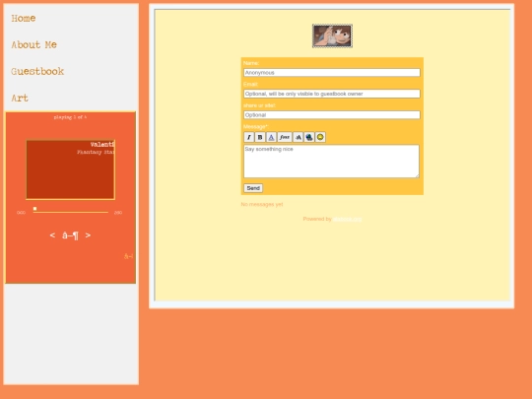The image size is (532, 399).
Task: Click the 'No messages yet' text
Action: click(x=262, y=204)
